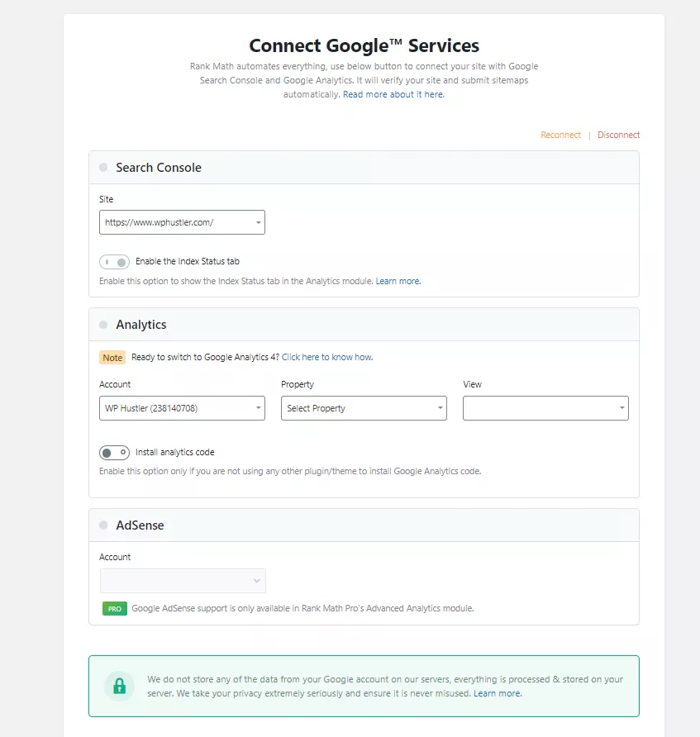Click the green PRO badge
Viewport: 700px width, 737px height.
[115, 609]
